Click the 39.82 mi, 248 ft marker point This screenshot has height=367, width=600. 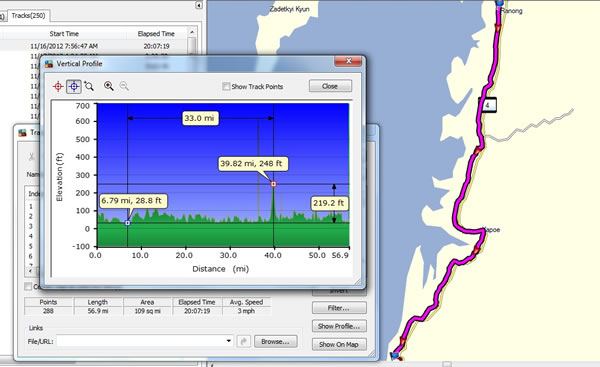274,184
